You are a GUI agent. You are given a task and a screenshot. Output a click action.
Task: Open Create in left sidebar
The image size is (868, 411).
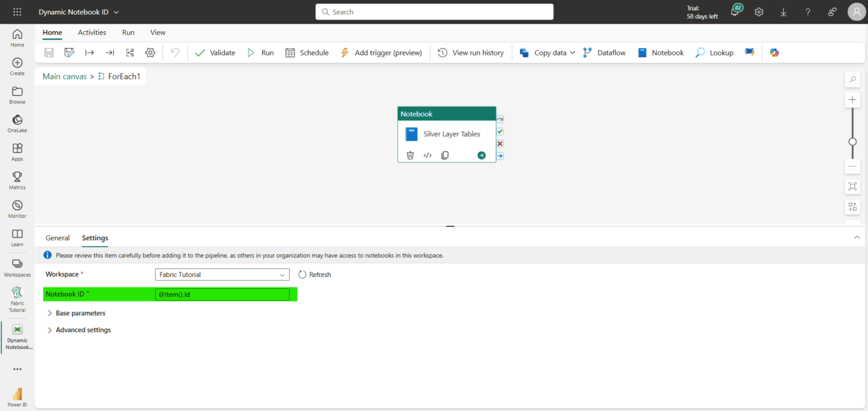(x=18, y=67)
